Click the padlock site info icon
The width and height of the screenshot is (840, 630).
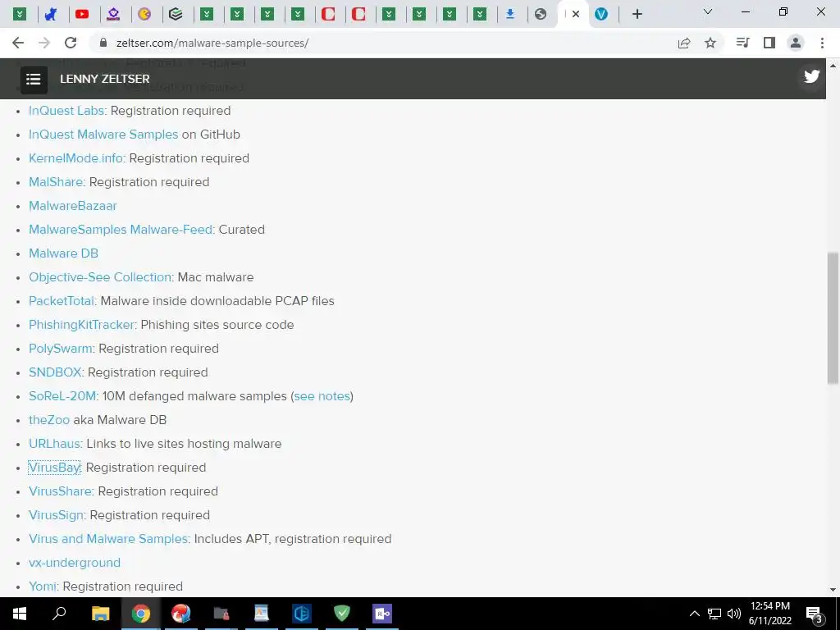click(103, 43)
